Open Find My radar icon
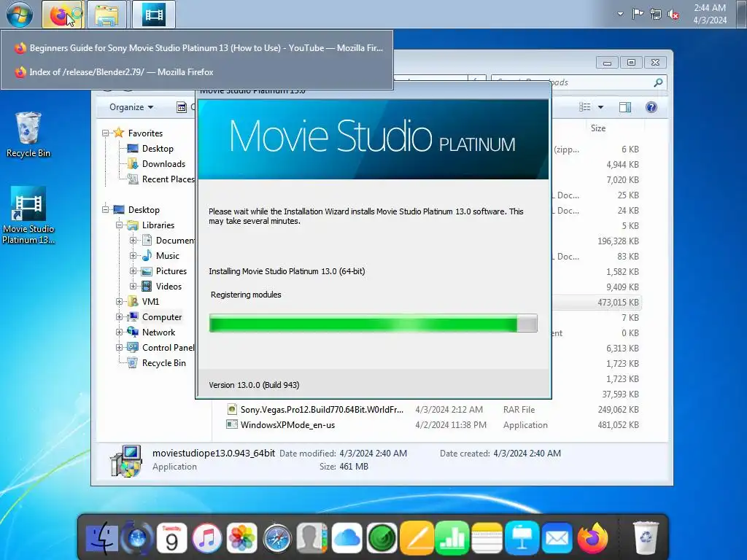The image size is (747, 560). pyautogui.click(x=382, y=539)
